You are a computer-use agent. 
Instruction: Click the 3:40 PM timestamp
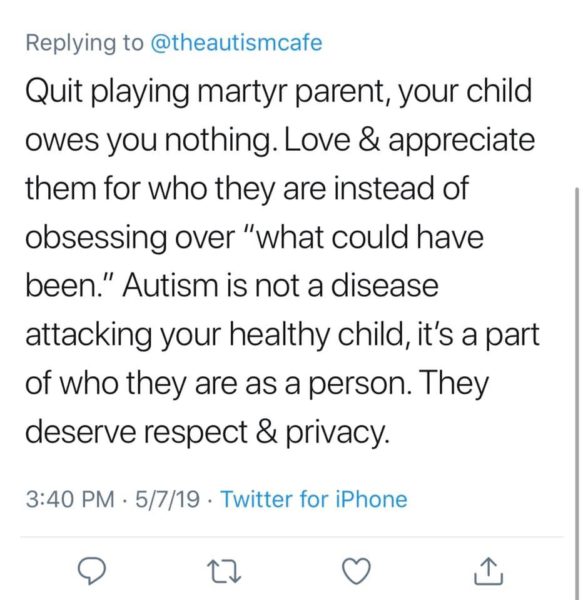(70, 499)
